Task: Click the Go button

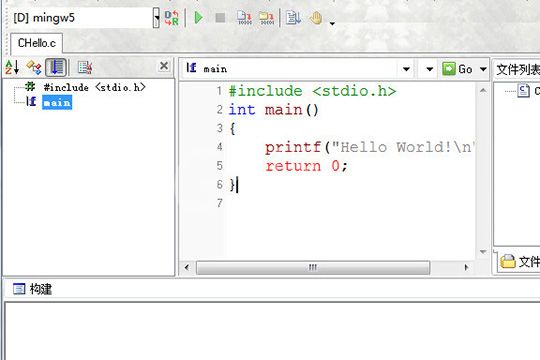Action: click(458, 69)
